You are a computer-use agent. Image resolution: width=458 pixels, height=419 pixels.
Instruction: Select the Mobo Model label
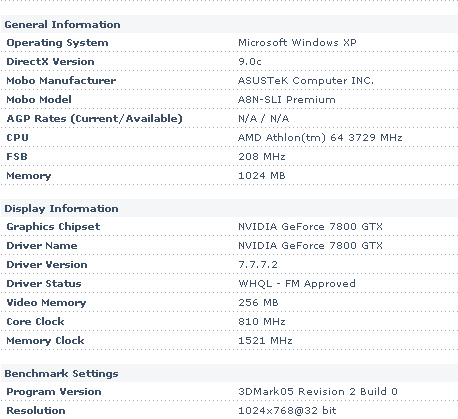click(x=39, y=100)
